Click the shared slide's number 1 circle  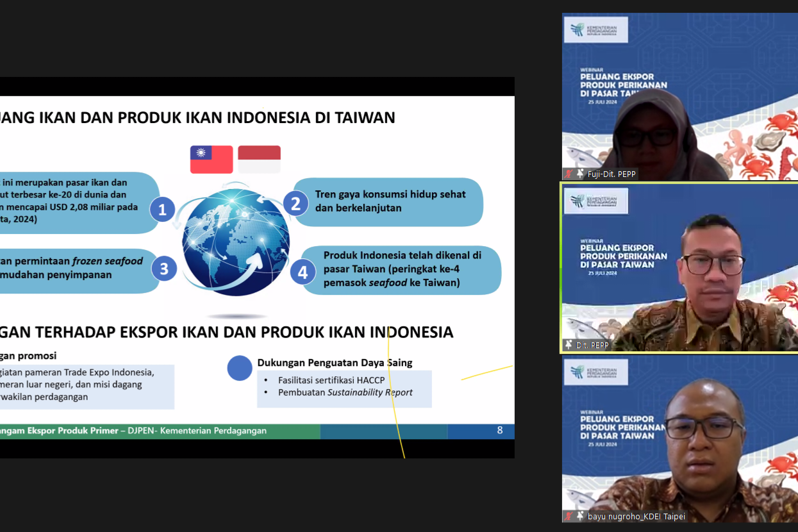163,210
